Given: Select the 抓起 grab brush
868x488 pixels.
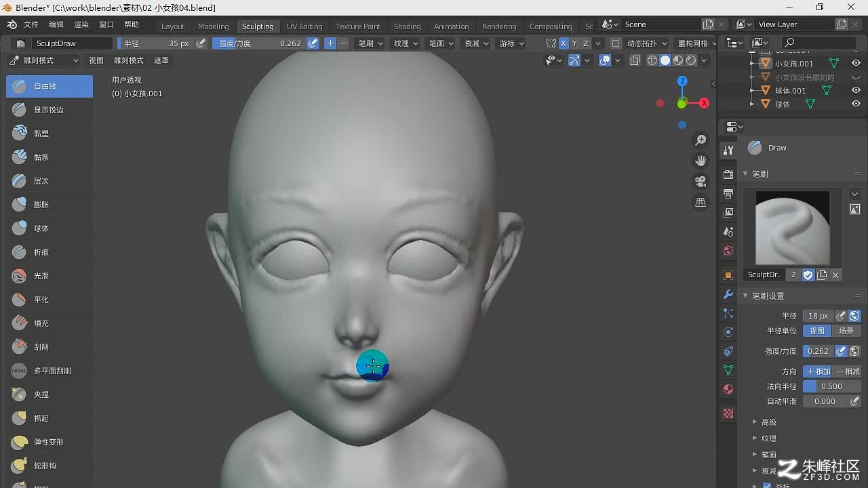Looking at the screenshot, I should 50,418.
